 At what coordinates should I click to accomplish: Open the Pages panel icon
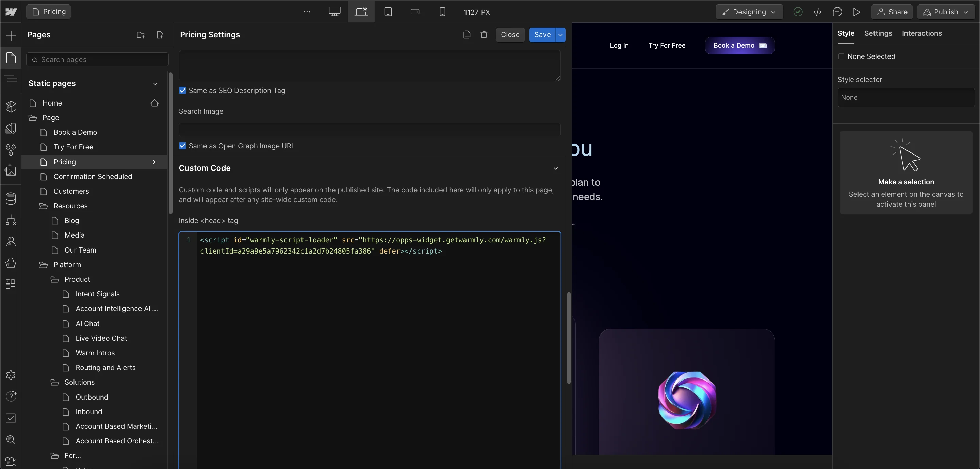[x=11, y=58]
